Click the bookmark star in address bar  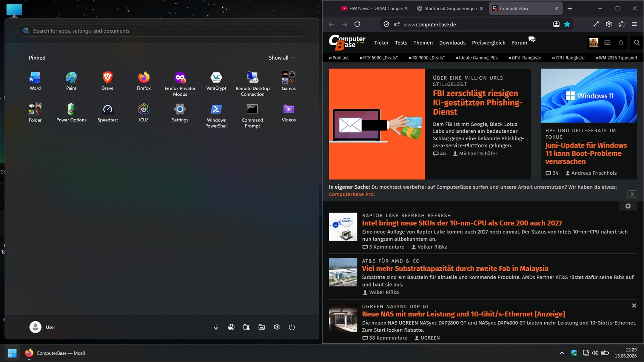[x=567, y=24]
